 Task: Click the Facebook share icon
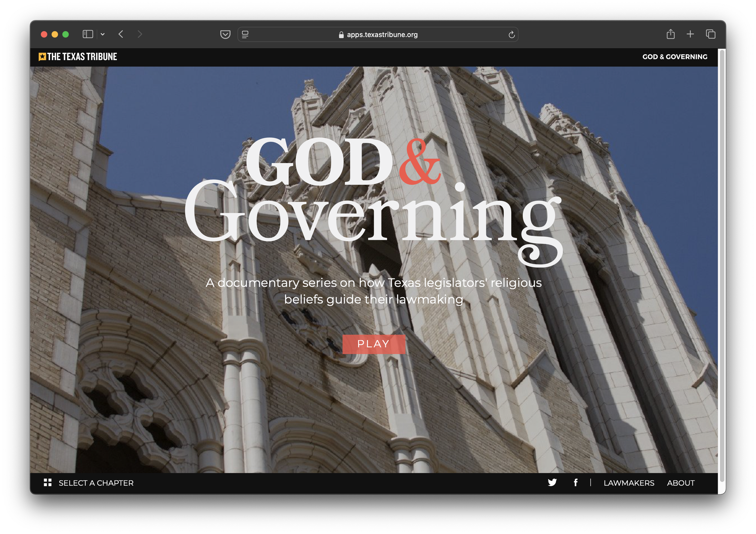click(575, 482)
